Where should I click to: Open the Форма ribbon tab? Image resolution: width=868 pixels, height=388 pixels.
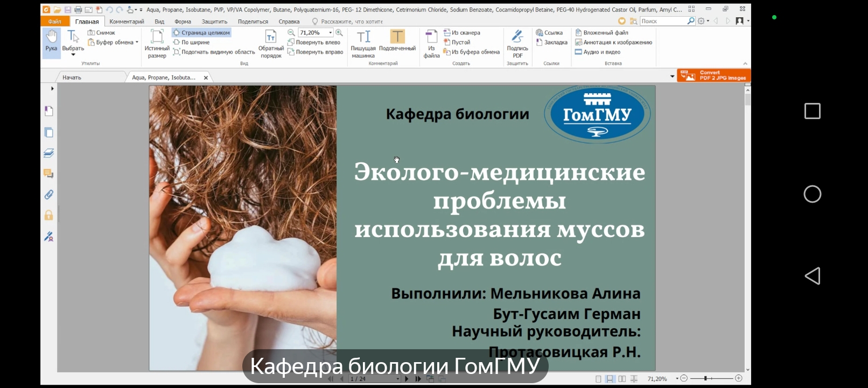coord(183,22)
